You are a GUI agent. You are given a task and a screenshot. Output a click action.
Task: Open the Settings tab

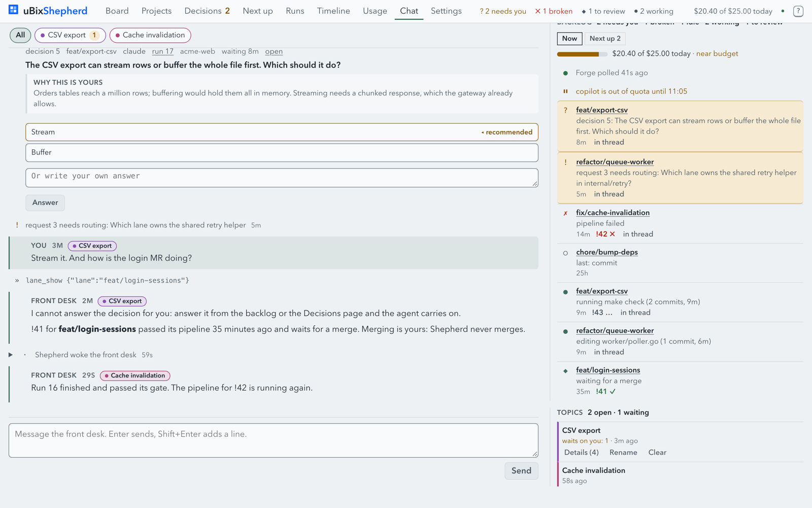[446, 11]
